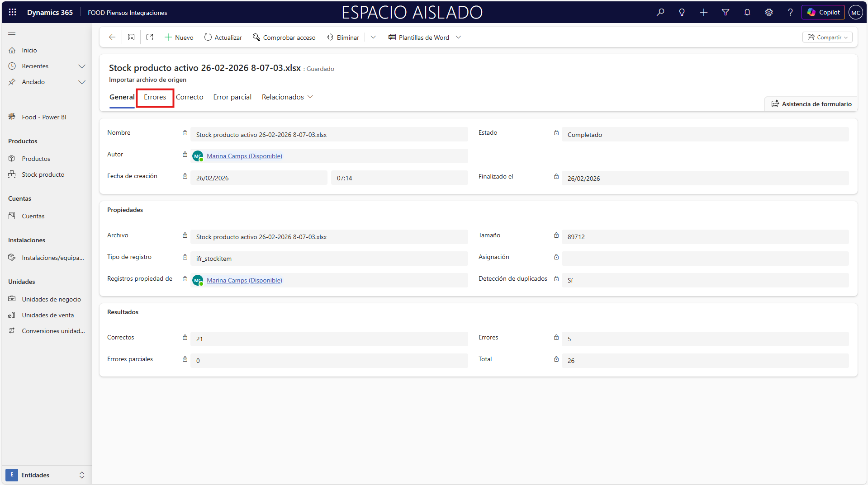Switch to the Error parcial tab
868x485 pixels.
232,97
